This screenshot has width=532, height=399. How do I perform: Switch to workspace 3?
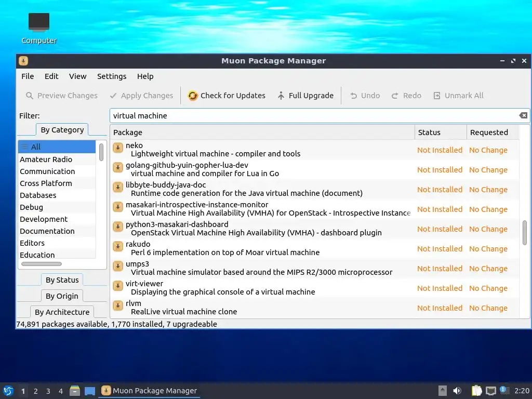click(48, 391)
